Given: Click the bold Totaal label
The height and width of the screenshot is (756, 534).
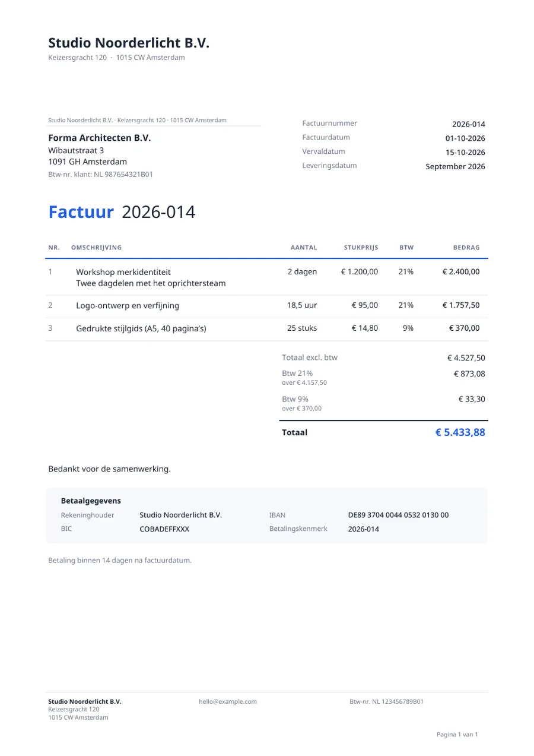Looking at the screenshot, I should (295, 432).
